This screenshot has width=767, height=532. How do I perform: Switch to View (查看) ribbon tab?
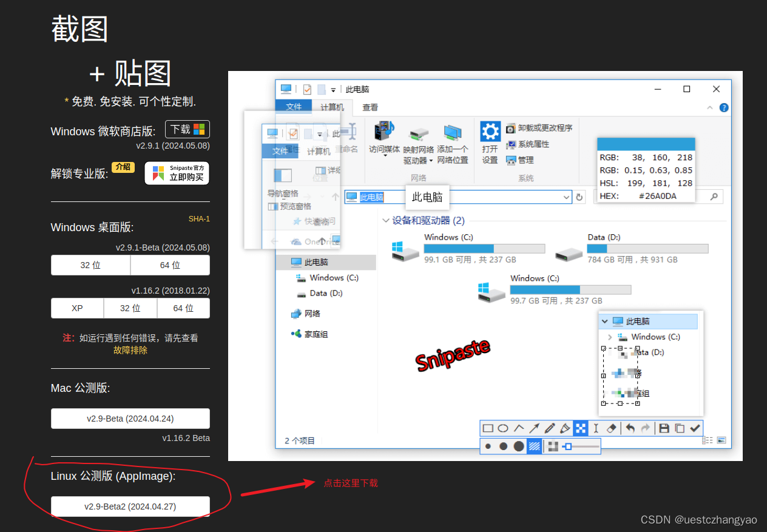click(370, 107)
